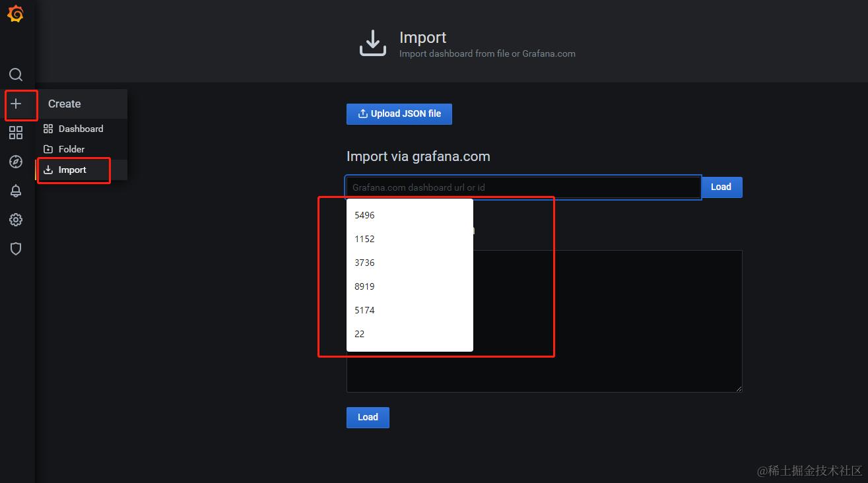Click the Load button below the JSON panel
The width and height of the screenshot is (868, 483).
(368, 417)
